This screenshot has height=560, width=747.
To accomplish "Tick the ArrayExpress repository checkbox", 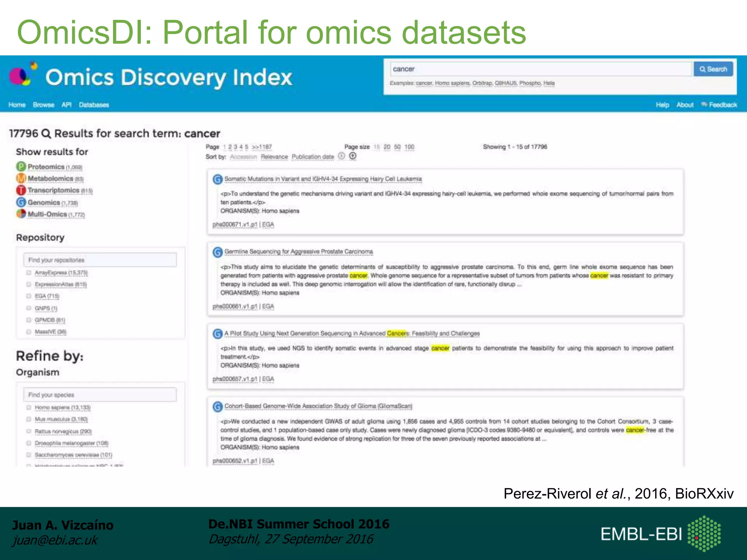I will [28, 273].
